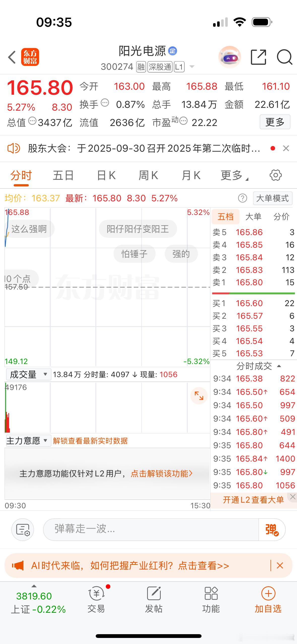
Task: Tap 开通L2查看大单 link
Action: [253, 500]
